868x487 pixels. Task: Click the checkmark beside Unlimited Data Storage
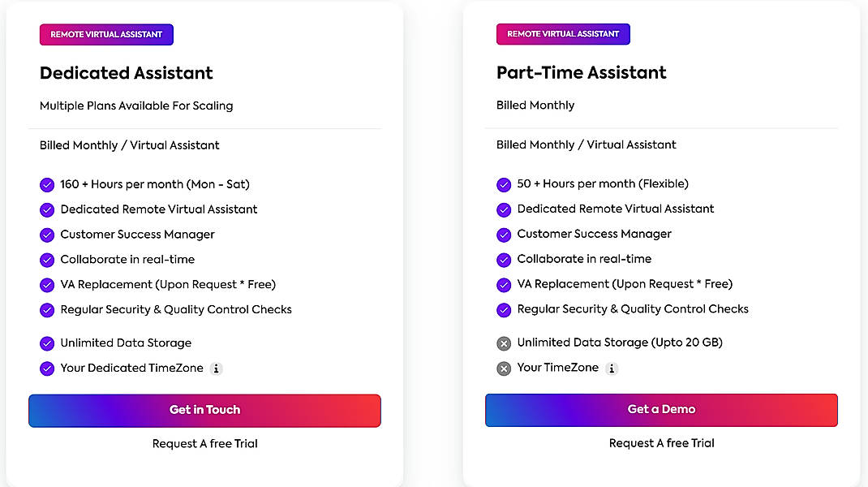pos(47,343)
